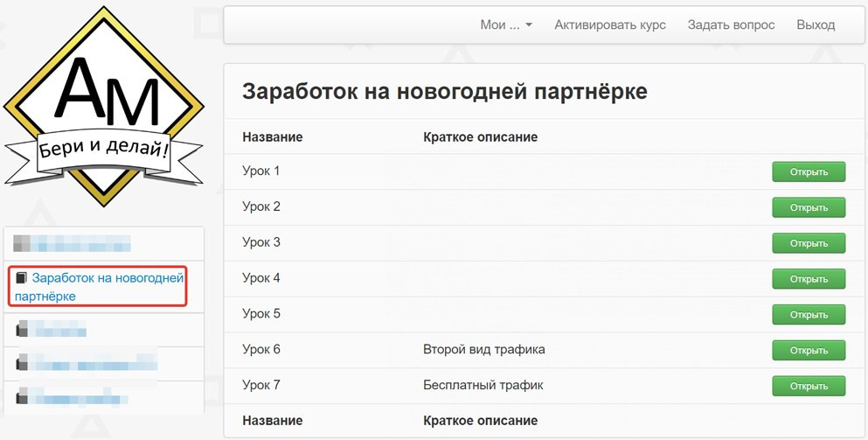Open lesson Урок 4
This screenshot has width=868, height=440.
click(x=808, y=279)
